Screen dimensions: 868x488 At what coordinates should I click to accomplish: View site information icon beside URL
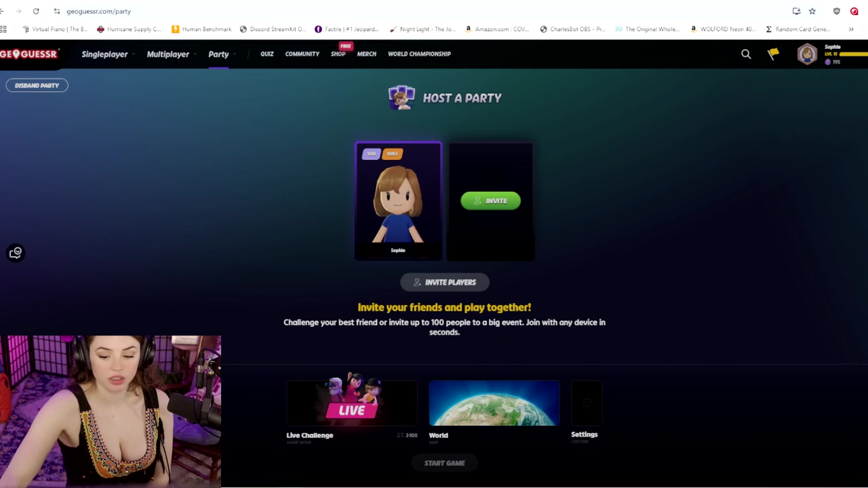pos(57,11)
